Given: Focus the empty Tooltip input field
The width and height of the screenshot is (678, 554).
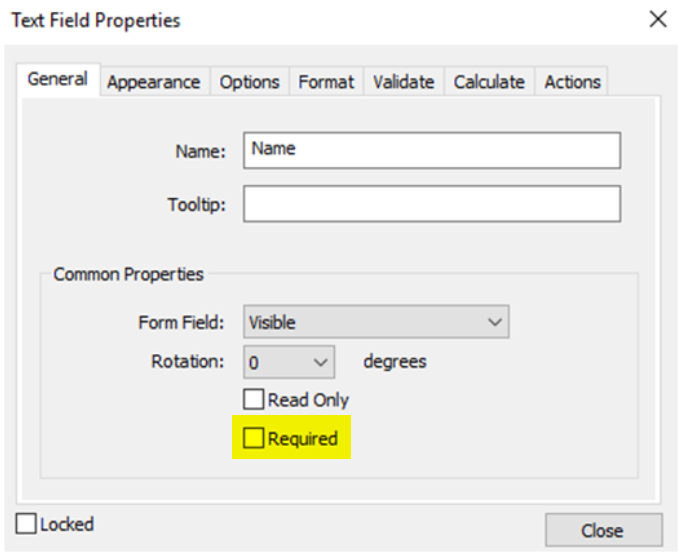Looking at the screenshot, I should tap(431, 204).
